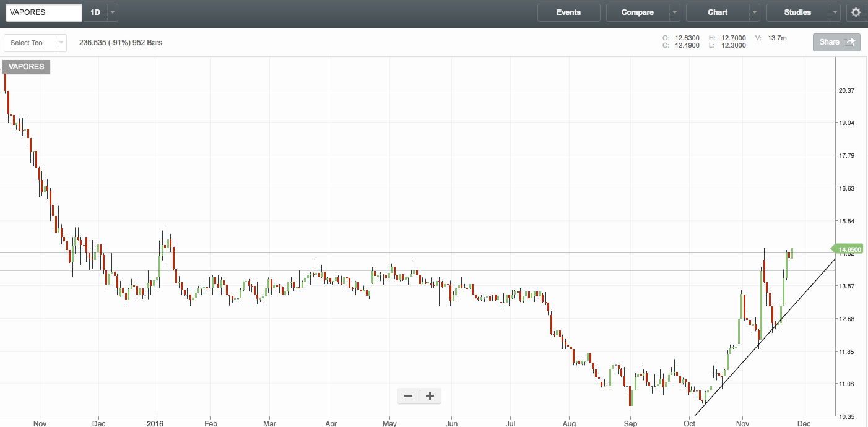Expand the Compare dropdown arrow
The image size is (868, 427).
[x=674, y=12]
